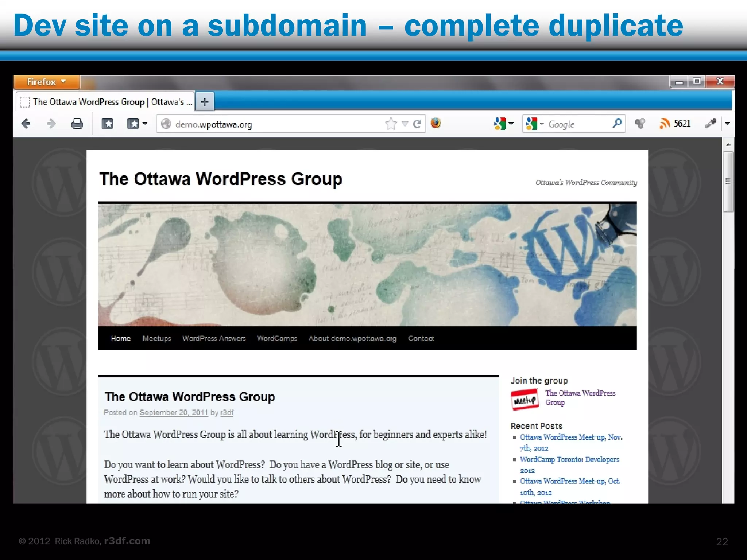This screenshot has height=560, width=747.
Task: Click the bookmarks star-box icon
Action: click(x=107, y=124)
